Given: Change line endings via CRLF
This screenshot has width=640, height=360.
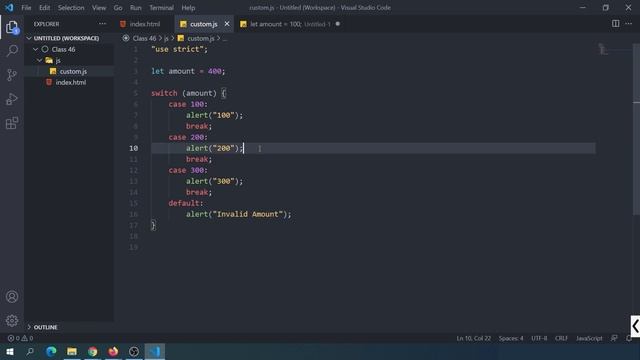Looking at the screenshot, I should pyautogui.click(x=561, y=338).
